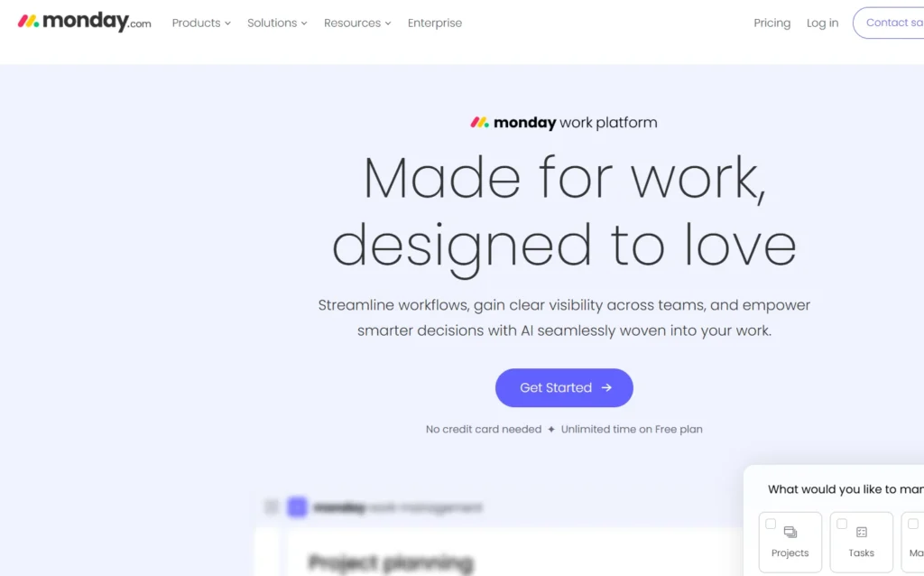Click the sparkle separator icon below Get Started
This screenshot has width=924, height=576.
tap(551, 430)
